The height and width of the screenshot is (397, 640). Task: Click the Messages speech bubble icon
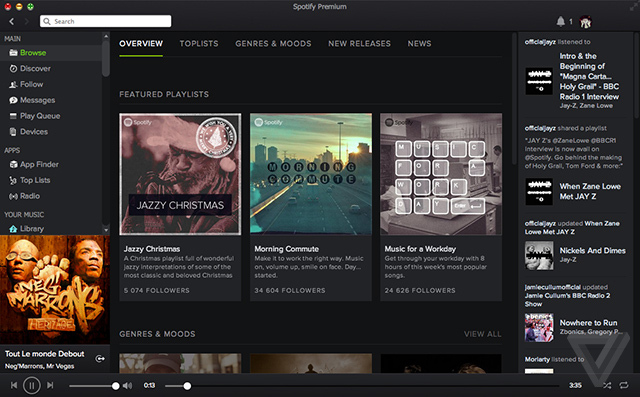coord(13,100)
